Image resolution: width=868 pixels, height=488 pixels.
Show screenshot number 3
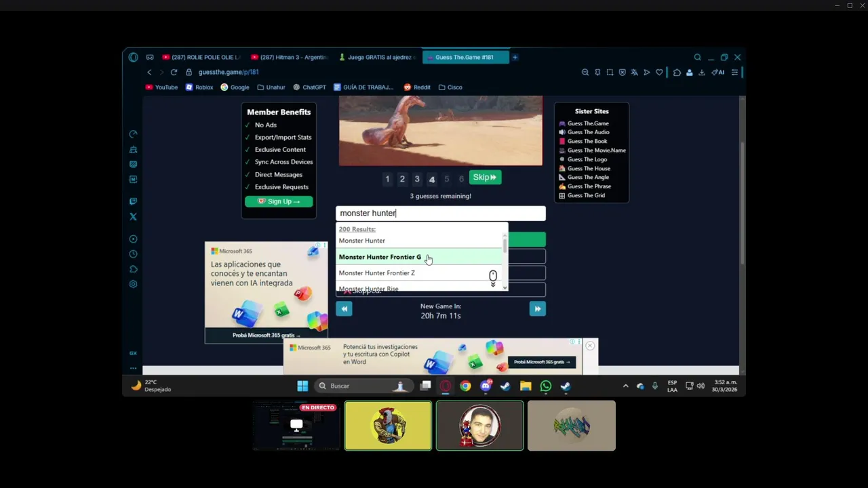coord(417,179)
